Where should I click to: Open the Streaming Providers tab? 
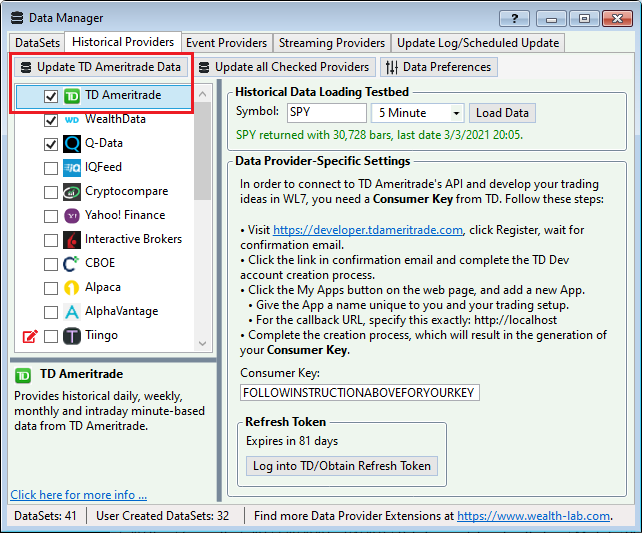pos(332,43)
